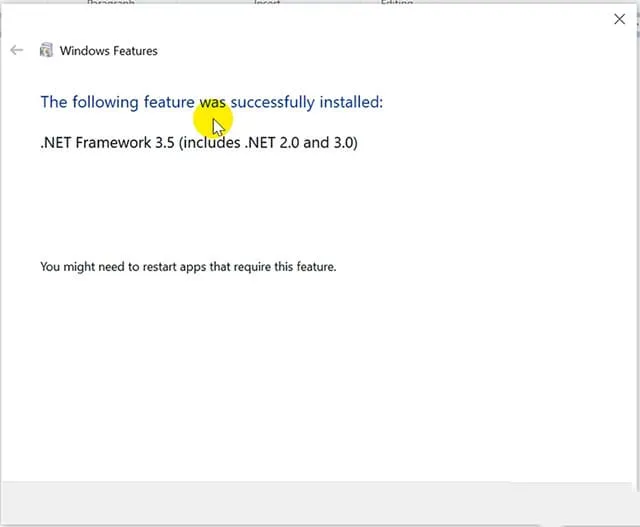This screenshot has height=527, width=640.
Task: Select '.NET Framework 3.5 (includes .NET 2.0 and 3.0)' text
Action: pos(199,142)
